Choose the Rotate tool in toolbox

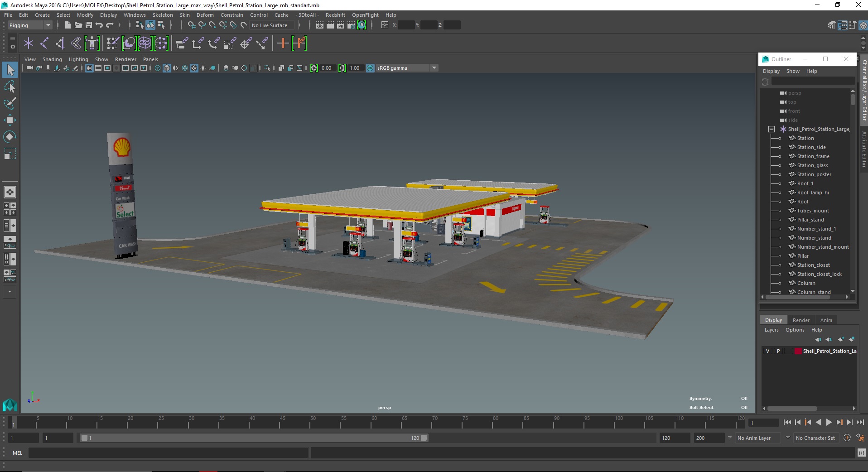(x=10, y=137)
